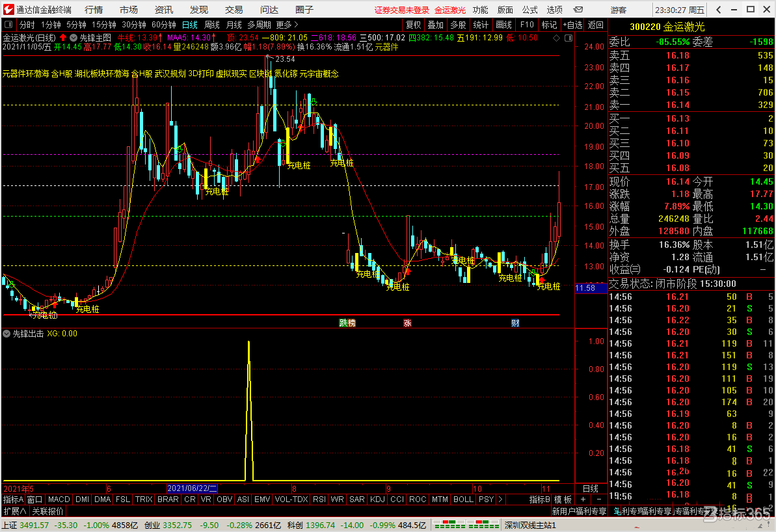This screenshot has width=776, height=532.
Task: Switch to 60分钟 period
Action: pos(164,25)
